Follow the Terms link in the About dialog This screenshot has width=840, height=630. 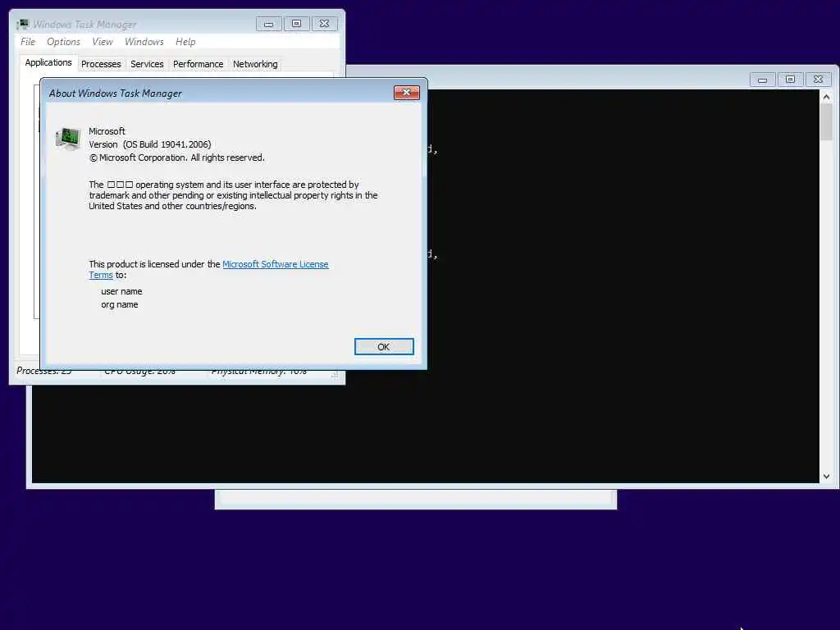[x=101, y=275]
